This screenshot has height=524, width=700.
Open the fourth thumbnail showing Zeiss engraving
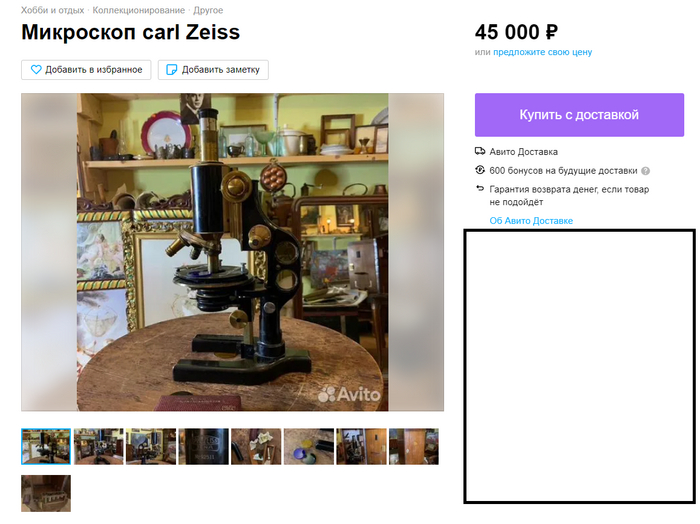click(204, 446)
